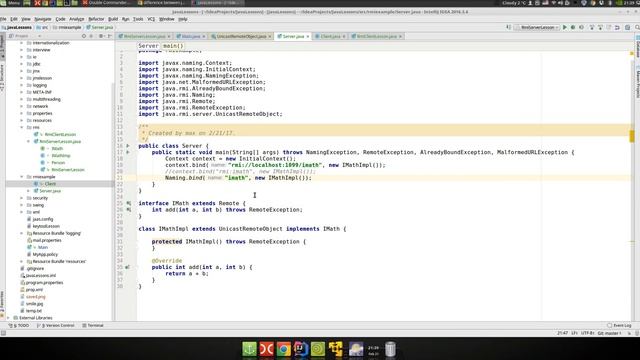Switch to the Client.java editor tab
Screen dimensions: 640x360
click(x=330, y=36)
